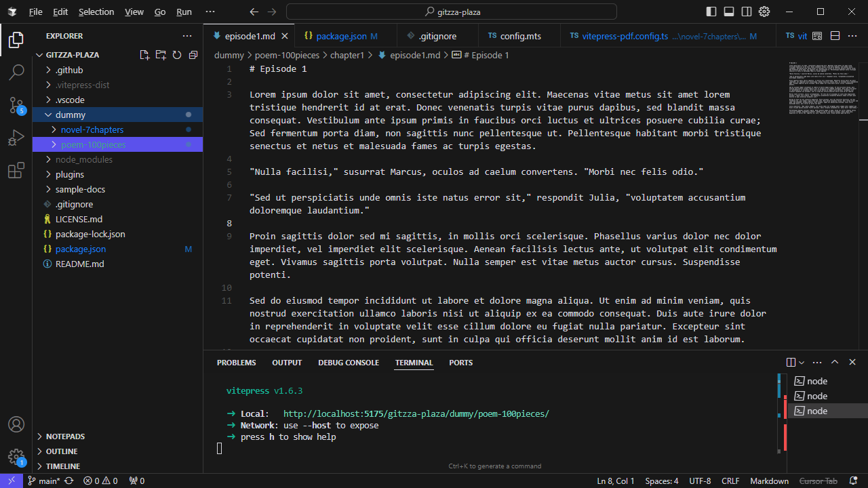868x488 pixels.
Task: Expand the sample-docs folder
Action: click(117, 189)
